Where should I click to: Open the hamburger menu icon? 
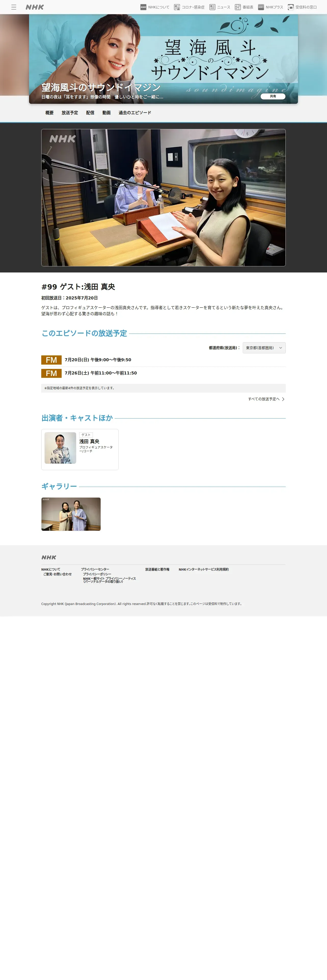[x=14, y=7]
